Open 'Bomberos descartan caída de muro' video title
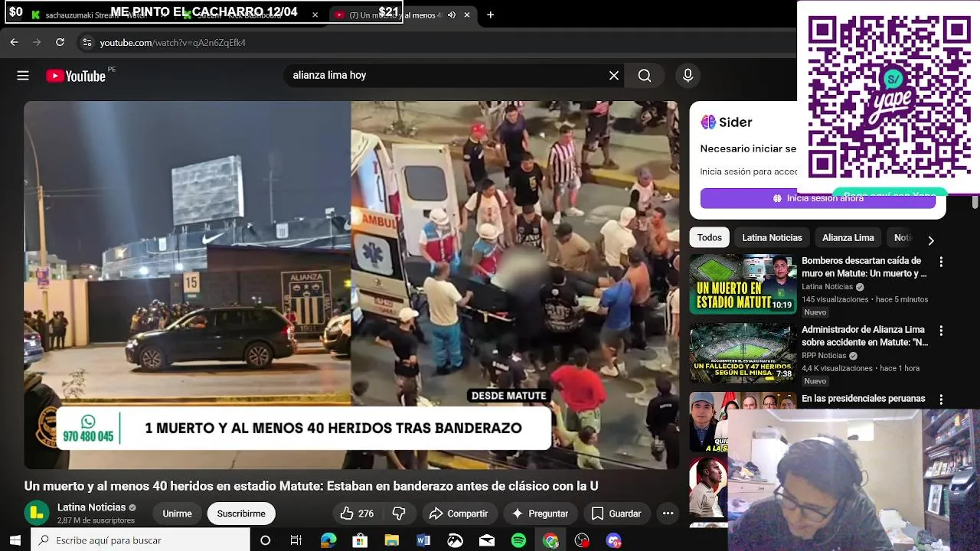980x551 pixels. (864, 267)
